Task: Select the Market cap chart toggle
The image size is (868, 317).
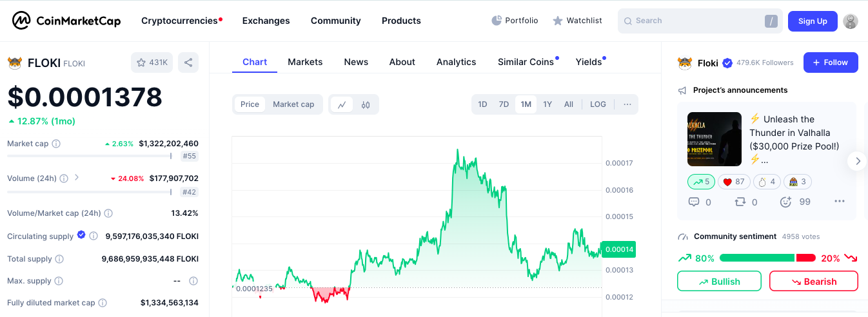Action: tap(293, 104)
